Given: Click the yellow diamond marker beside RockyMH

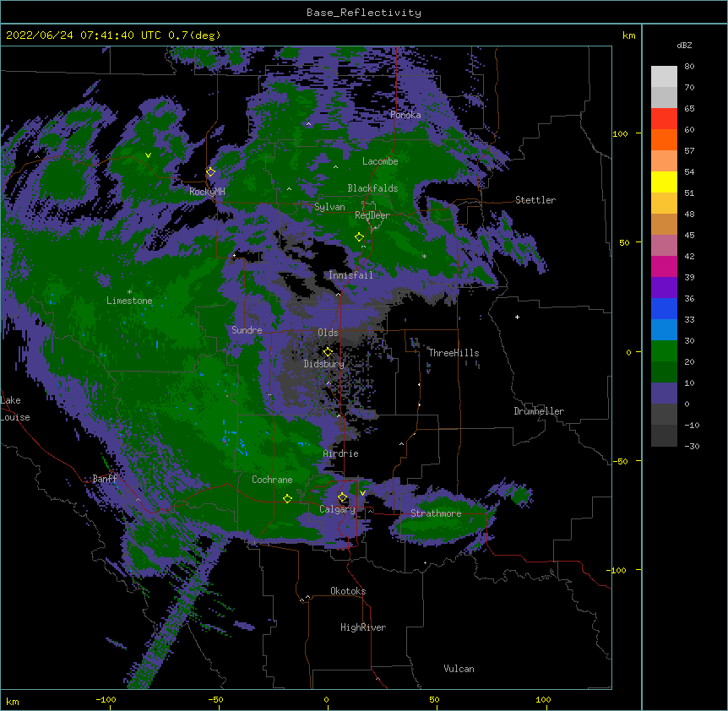Looking at the screenshot, I should (210, 172).
